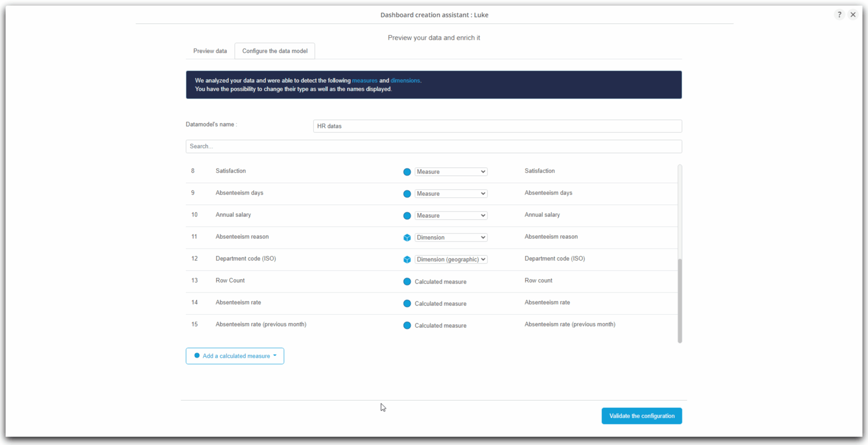Click the calculated measure icon for Row Count

pyautogui.click(x=406, y=281)
